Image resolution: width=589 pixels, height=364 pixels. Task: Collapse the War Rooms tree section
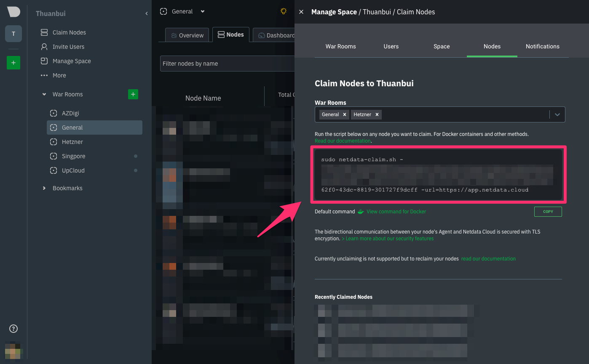tap(44, 94)
